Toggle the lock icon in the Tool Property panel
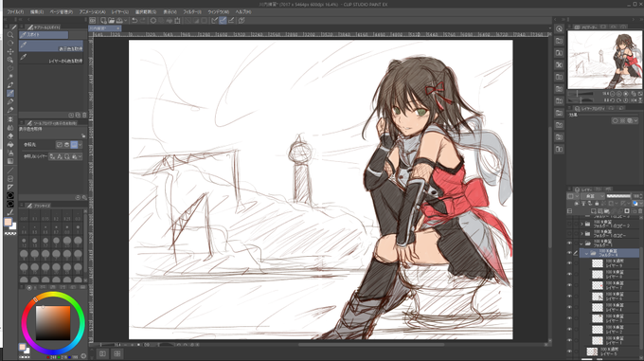 click(x=83, y=135)
